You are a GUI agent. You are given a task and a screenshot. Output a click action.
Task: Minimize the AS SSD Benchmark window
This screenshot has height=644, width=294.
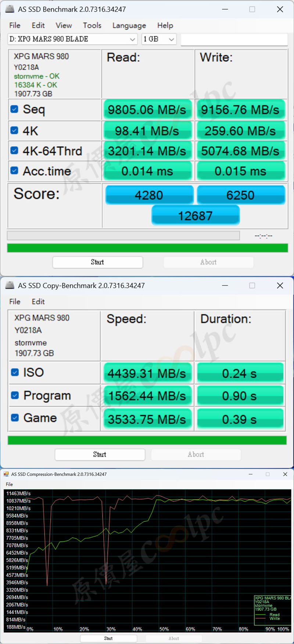(225, 9)
